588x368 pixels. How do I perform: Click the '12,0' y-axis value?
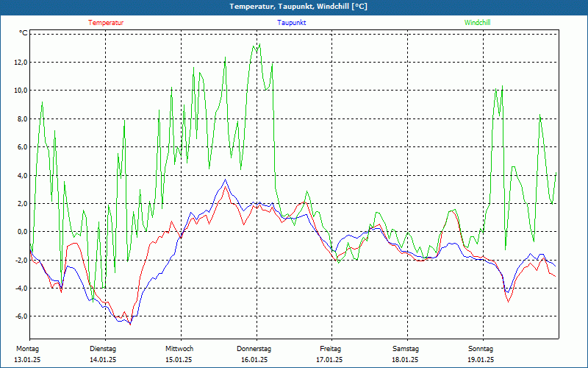21,63
